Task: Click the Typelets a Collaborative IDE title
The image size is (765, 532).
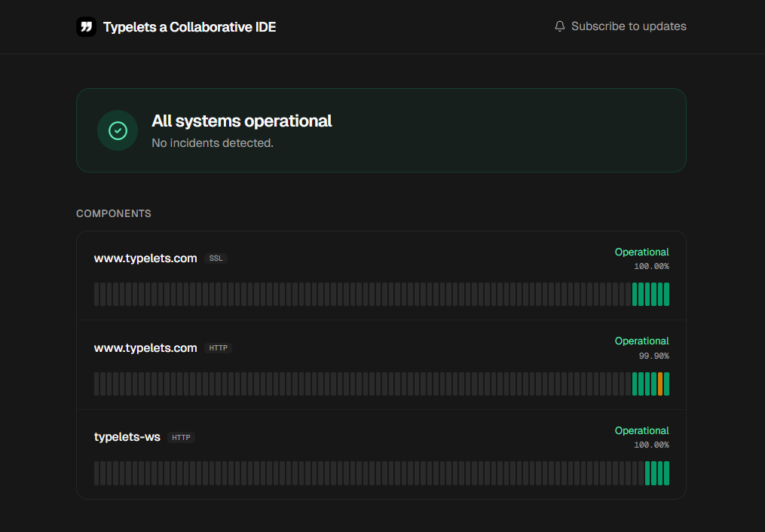Action: (x=190, y=27)
